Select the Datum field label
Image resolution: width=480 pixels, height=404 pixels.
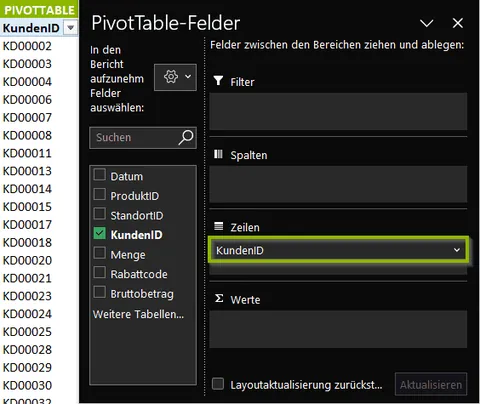pyautogui.click(x=127, y=176)
